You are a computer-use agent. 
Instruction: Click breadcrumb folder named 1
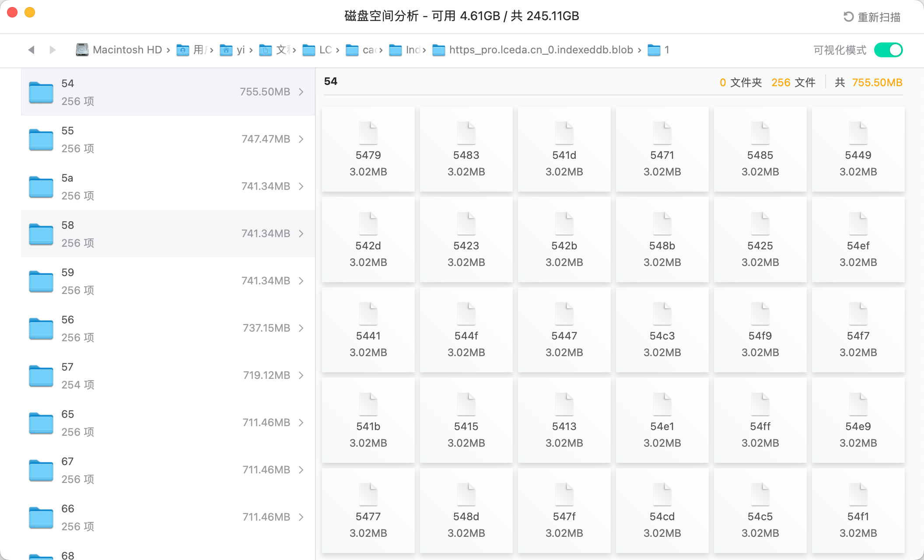666,50
